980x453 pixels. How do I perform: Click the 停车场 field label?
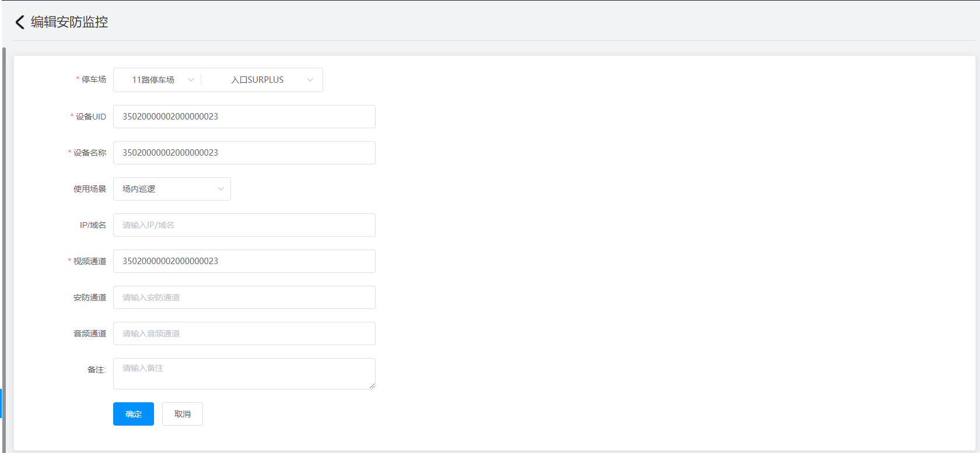(x=93, y=79)
